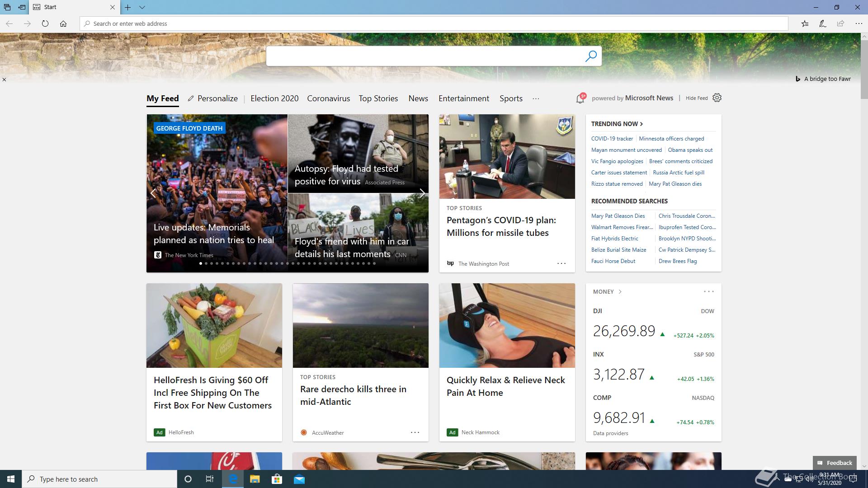Switch to Sports tab
Screen dimensions: 868x488
coord(511,99)
